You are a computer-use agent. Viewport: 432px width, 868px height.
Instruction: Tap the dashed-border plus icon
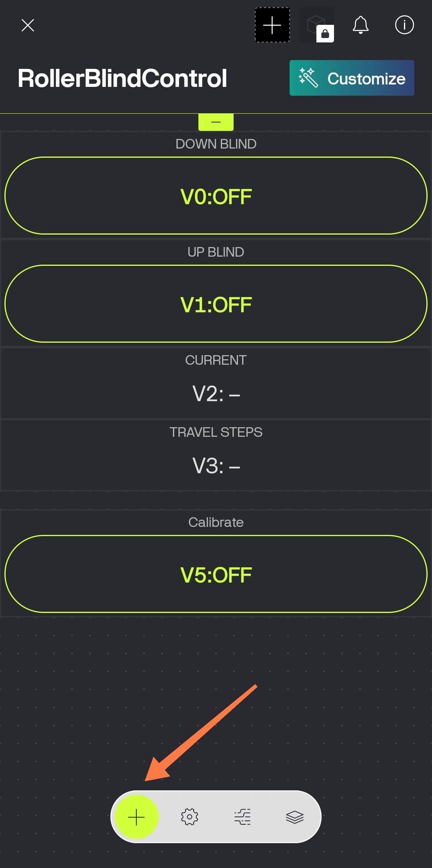point(272,25)
